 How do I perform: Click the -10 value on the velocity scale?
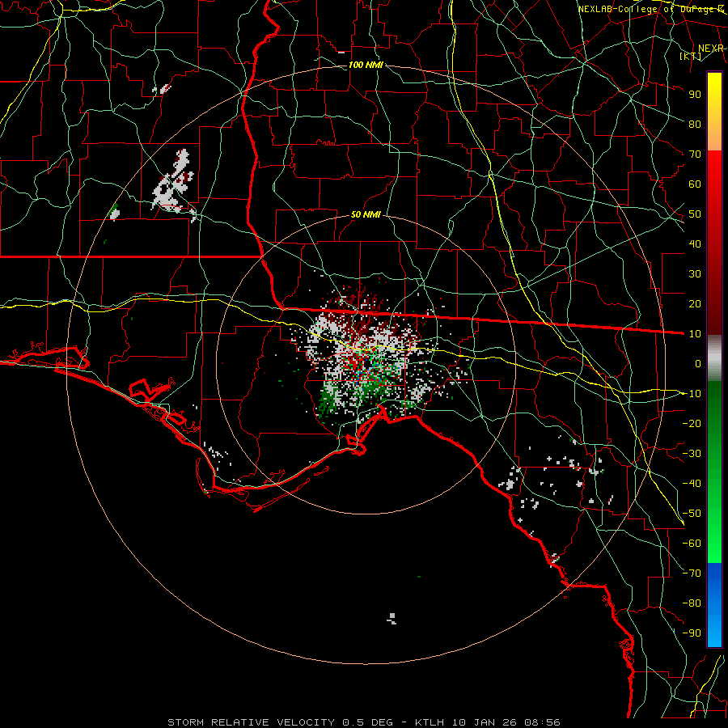coord(692,394)
